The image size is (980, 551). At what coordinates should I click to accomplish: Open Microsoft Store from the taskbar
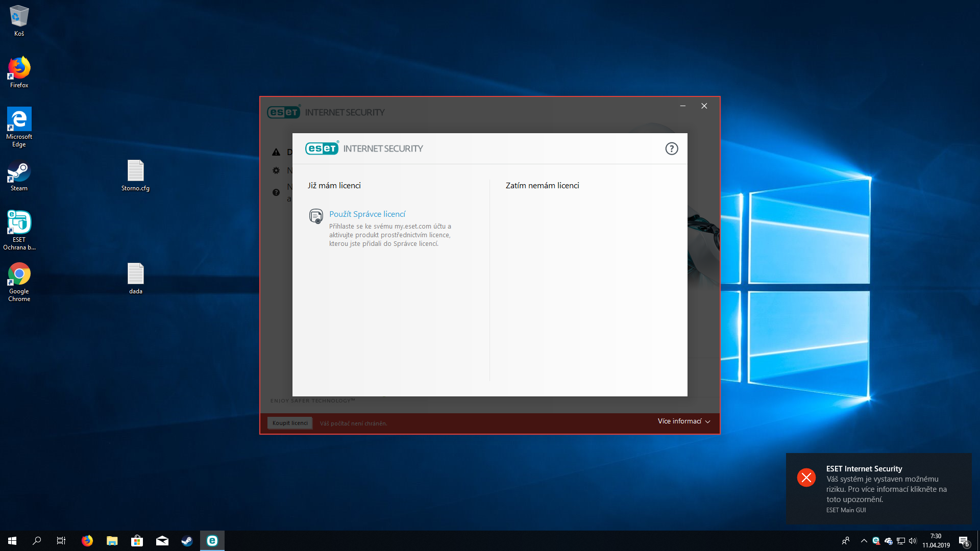137,541
